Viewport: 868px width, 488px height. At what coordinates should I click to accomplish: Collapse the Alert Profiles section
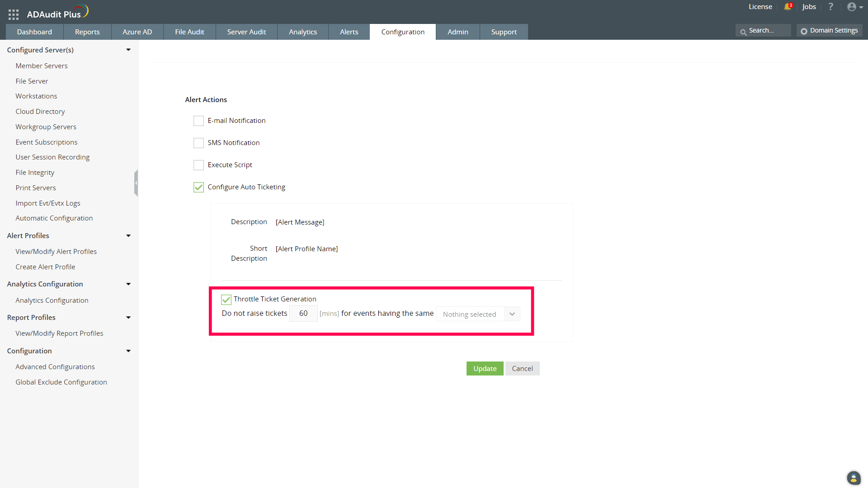click(x=128, y=235)
